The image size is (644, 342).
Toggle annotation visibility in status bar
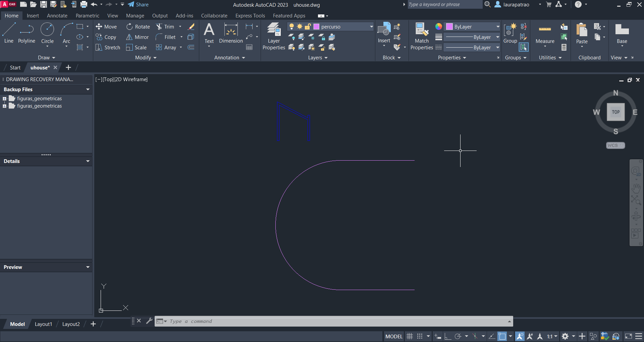[520, 336]
